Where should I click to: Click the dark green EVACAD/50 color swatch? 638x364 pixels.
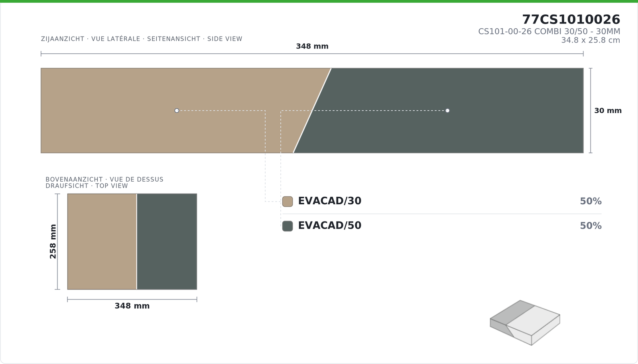(x=287, y=226)
